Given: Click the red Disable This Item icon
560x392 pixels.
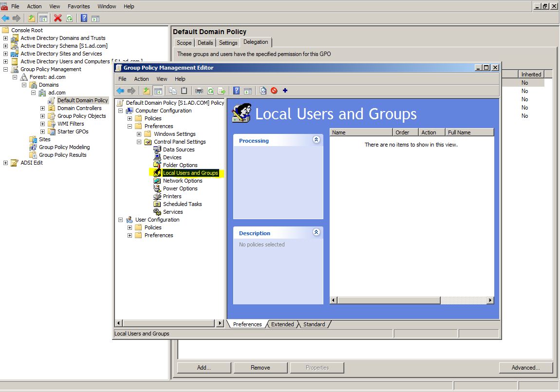Looking at the screenshot, I should point(274,91).
